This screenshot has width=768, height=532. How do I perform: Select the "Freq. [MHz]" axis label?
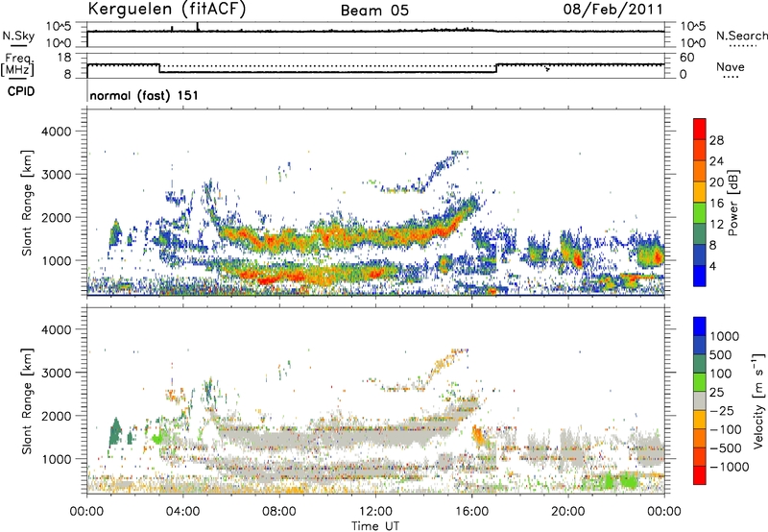point(17,64)
